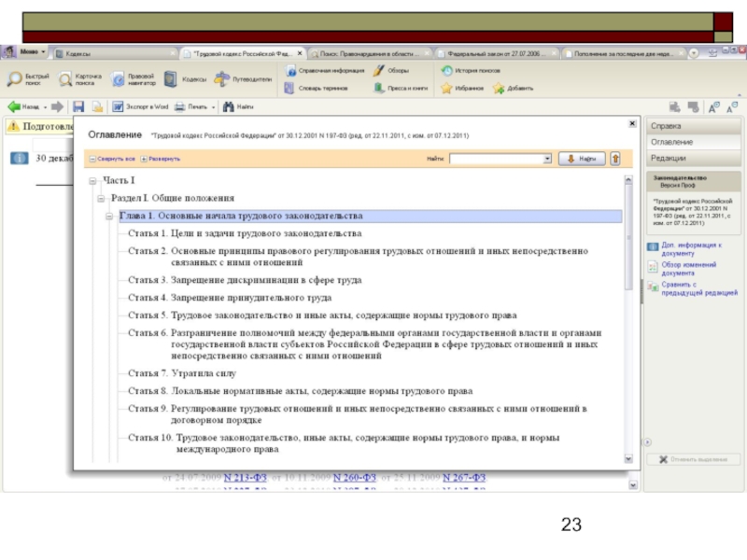This screenshot has height=560, width=747.
Task: Open Избранное favorites
Action: pos(462,88)
